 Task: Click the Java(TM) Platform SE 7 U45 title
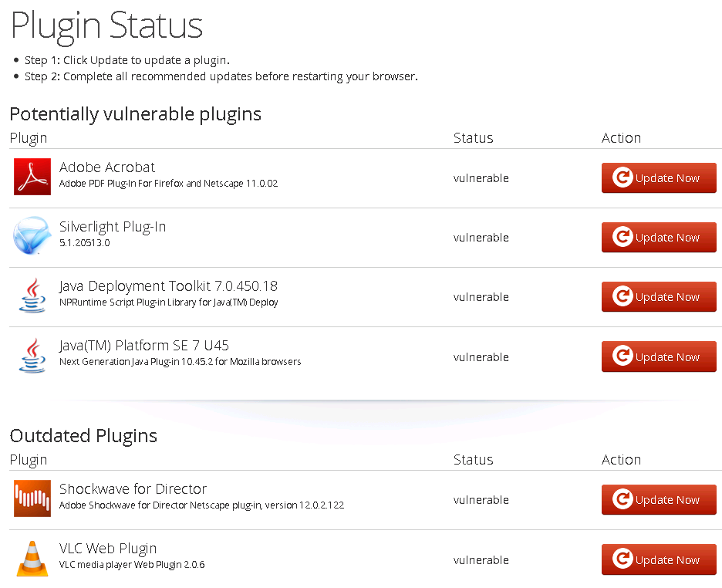pyautogui.click(x=144, y=346)
